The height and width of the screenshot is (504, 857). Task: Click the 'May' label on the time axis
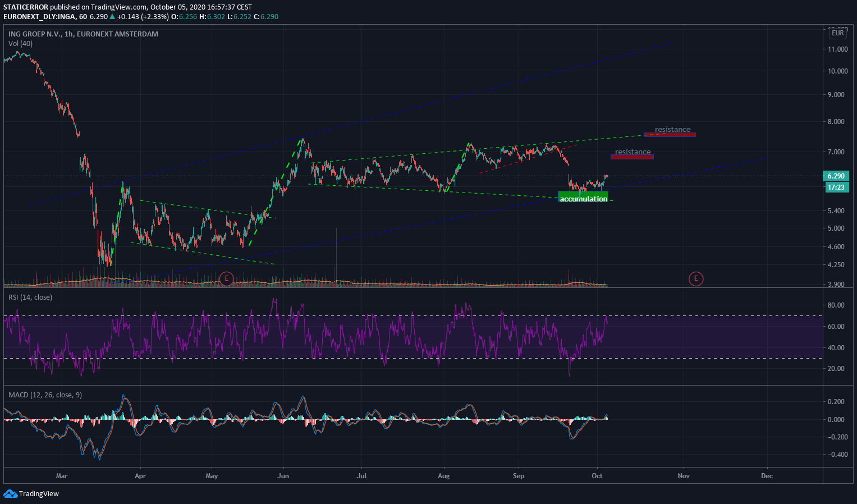click(x=212, y=476)
